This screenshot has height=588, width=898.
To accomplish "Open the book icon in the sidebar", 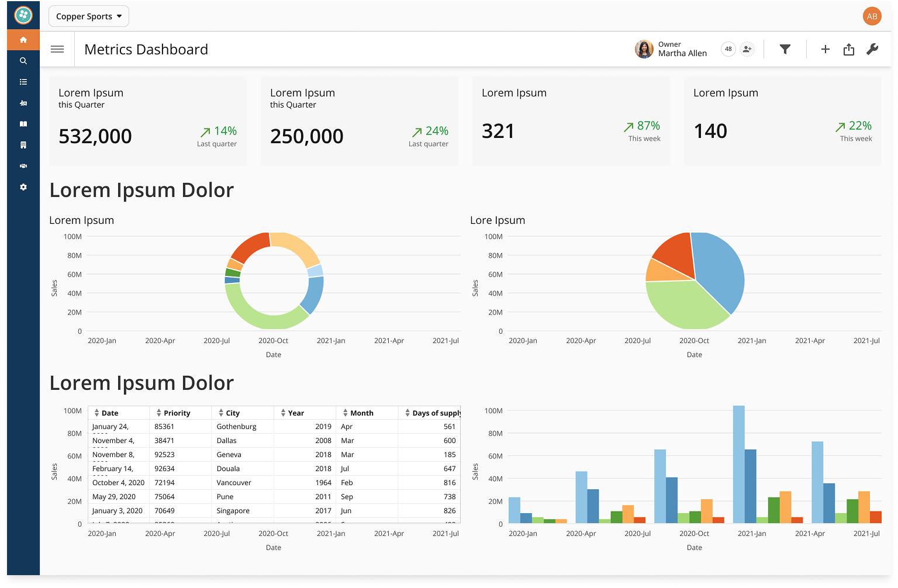I will coord(23,124).
